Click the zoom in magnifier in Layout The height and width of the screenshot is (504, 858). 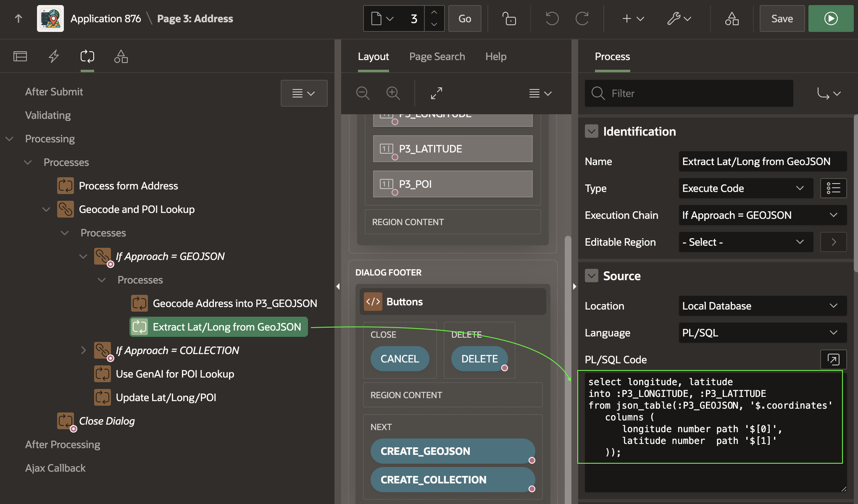[393, 93]
